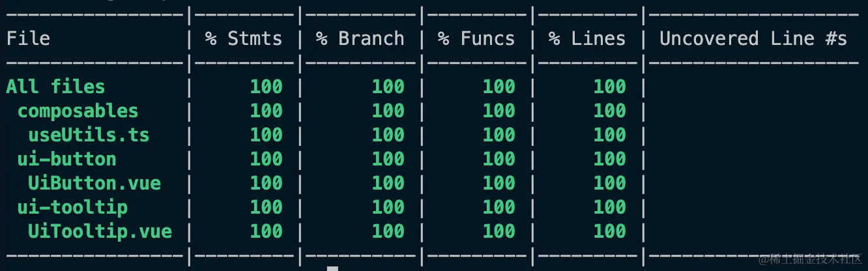868x271 pixels.
Task: Click the 'composables' folder row label
Action: click(78, 111)
